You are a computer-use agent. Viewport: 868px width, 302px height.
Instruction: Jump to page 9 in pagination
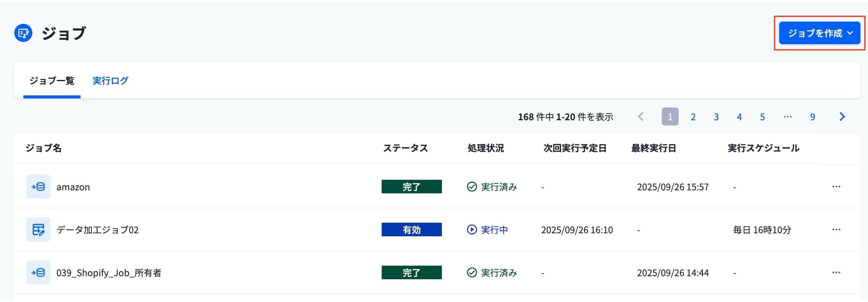click(x=812, y=117)
